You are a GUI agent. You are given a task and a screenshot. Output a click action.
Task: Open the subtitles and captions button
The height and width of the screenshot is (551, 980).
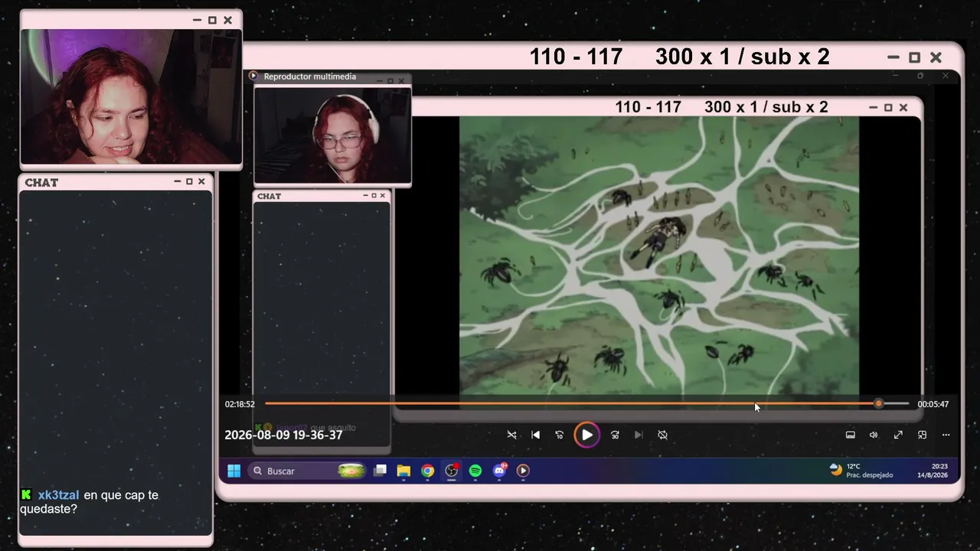850,435
